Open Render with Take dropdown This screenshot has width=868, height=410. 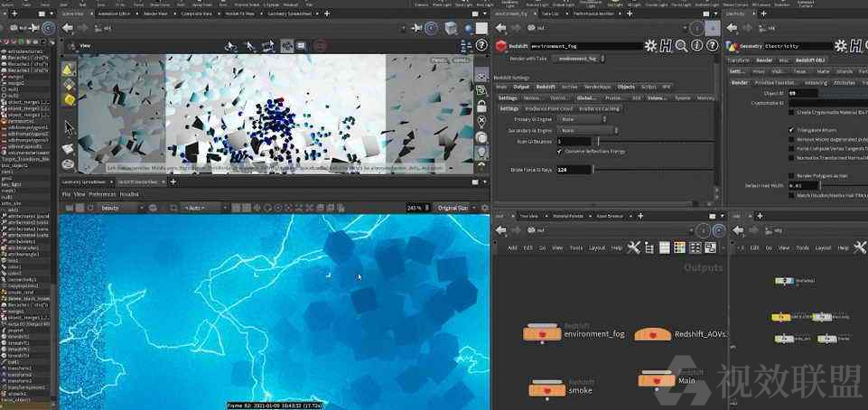tap(579, 58)
